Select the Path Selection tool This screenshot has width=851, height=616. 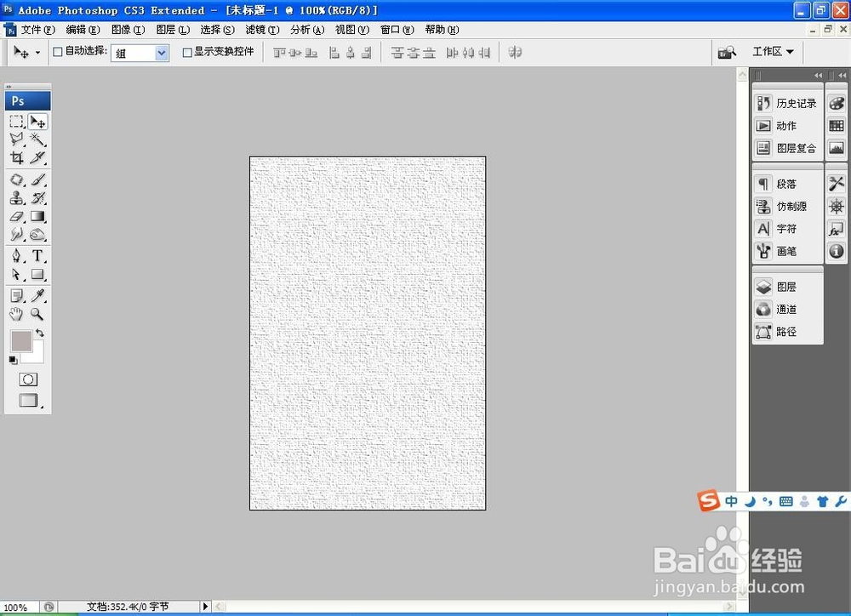(16, 274)
